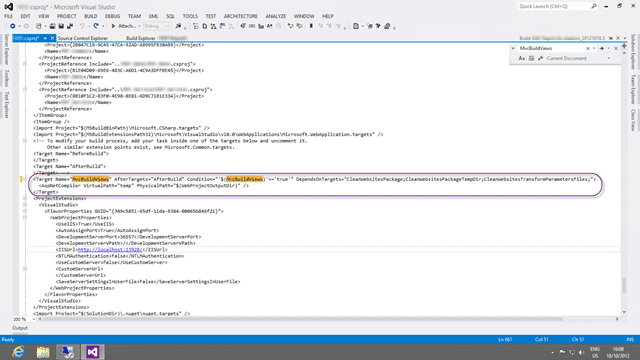
Task: Click the volume icon in system tray
Action: coord(582,352)
